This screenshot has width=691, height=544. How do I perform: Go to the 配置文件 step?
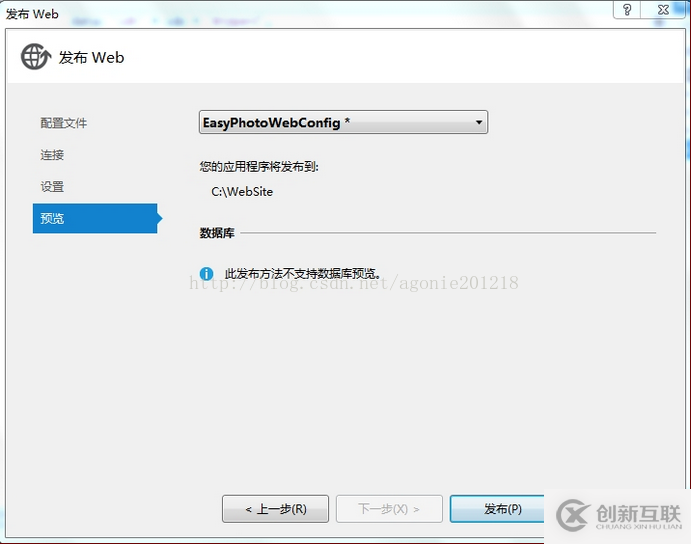tap(63, 123)
